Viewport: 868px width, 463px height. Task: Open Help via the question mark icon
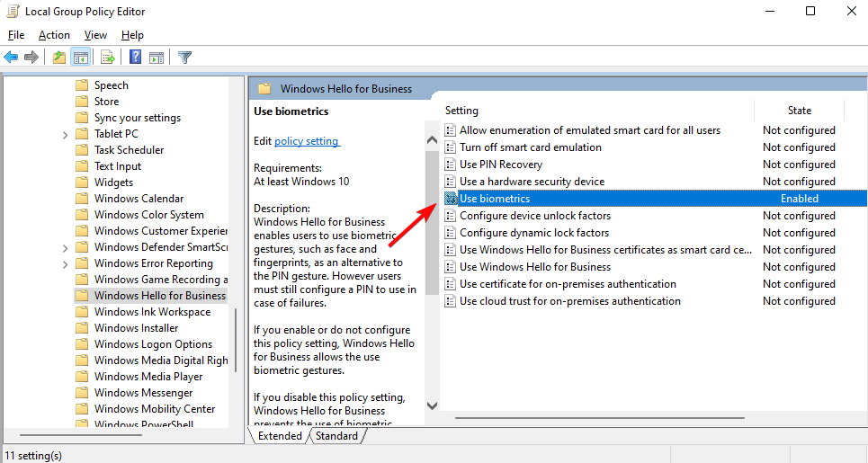pyautogui.click(x=135, y=57)
